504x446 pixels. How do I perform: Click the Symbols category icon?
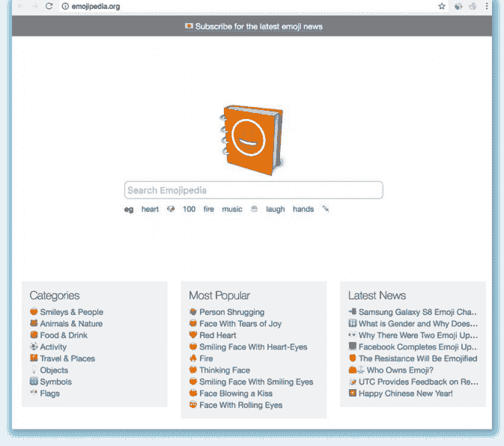tap(34, 382)
